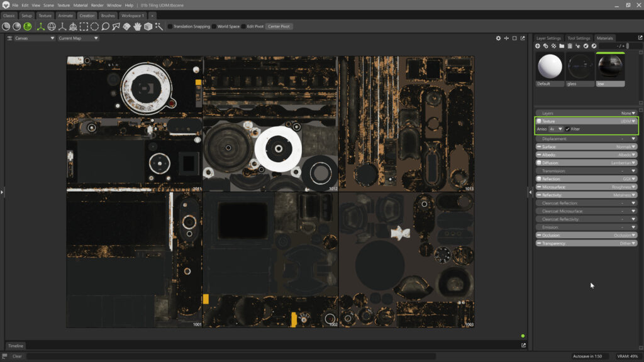This screenshot has width=644, height=362.
Task: Open the Scene menu
Action: pyautogui.click(x=48, y=5)
